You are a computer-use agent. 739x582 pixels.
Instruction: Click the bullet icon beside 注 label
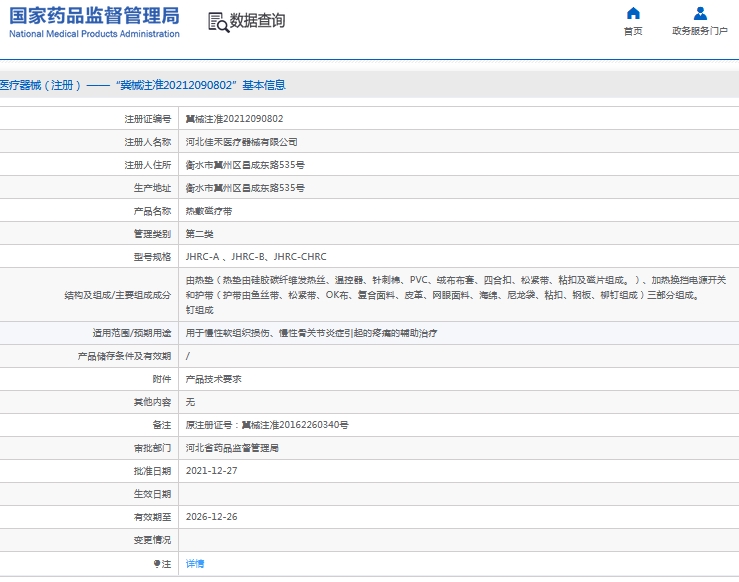[x=156, y=564]
